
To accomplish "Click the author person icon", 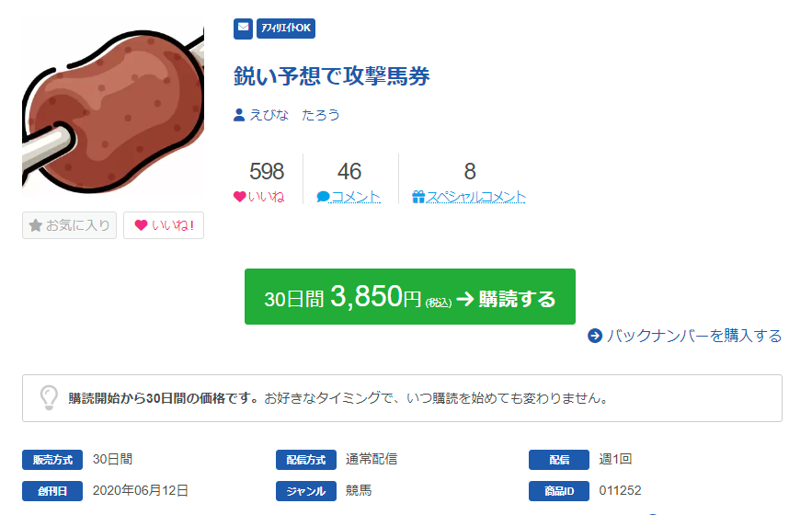I will tap(239, 115).
